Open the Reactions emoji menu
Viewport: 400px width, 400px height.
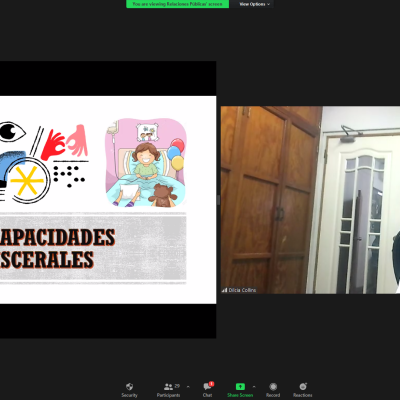(303, 390)
